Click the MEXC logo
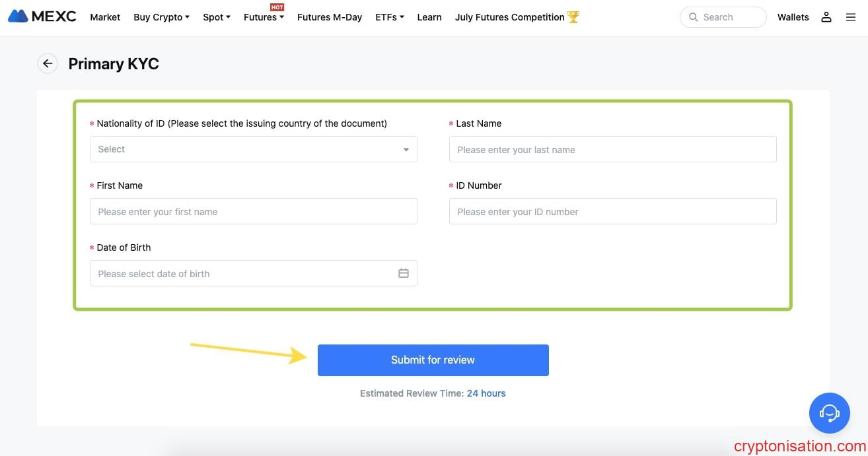 (x=42, y=16)
